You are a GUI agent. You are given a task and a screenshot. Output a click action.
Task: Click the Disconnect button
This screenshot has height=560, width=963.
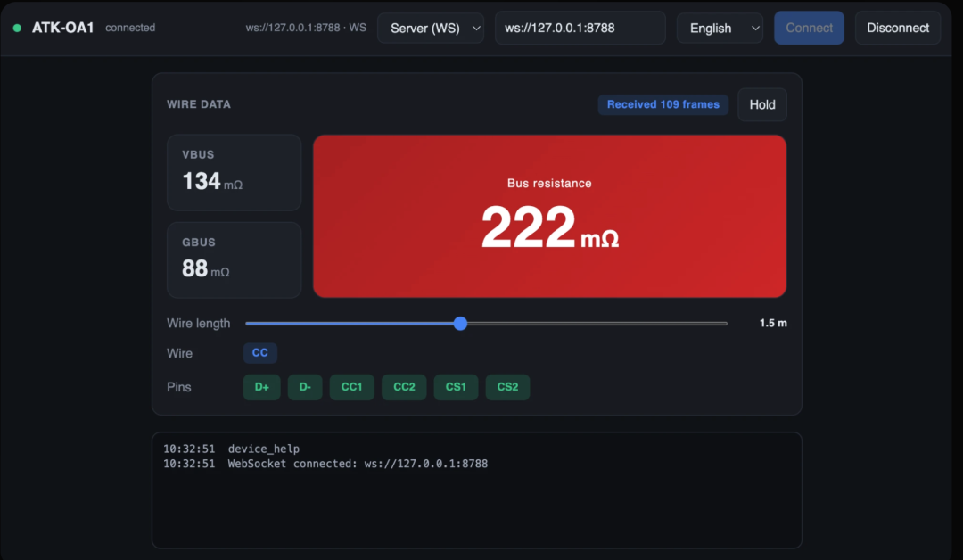pyautogui.click(x=897, y=29)
